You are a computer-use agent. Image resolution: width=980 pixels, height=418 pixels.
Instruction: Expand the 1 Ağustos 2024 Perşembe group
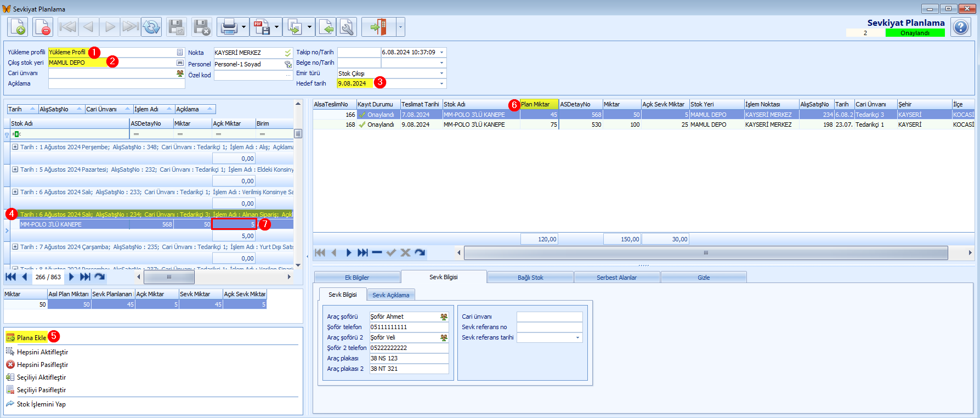15,147
